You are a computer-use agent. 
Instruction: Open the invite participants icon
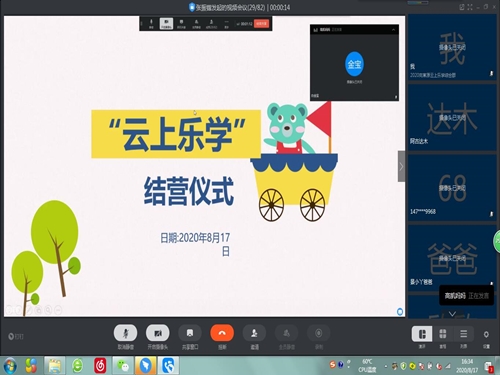254,333
